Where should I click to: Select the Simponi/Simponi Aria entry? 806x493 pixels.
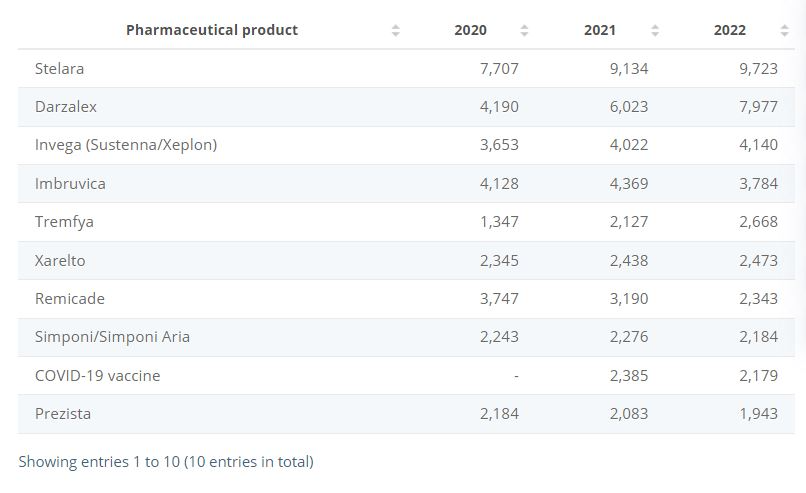(112, 337)
